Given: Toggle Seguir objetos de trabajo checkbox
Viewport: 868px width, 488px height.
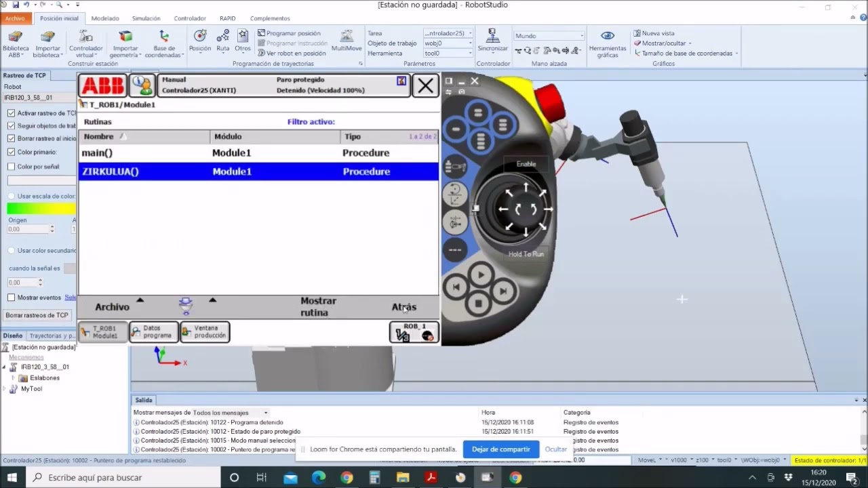Looking at the screenshot, I should point(11,126).
